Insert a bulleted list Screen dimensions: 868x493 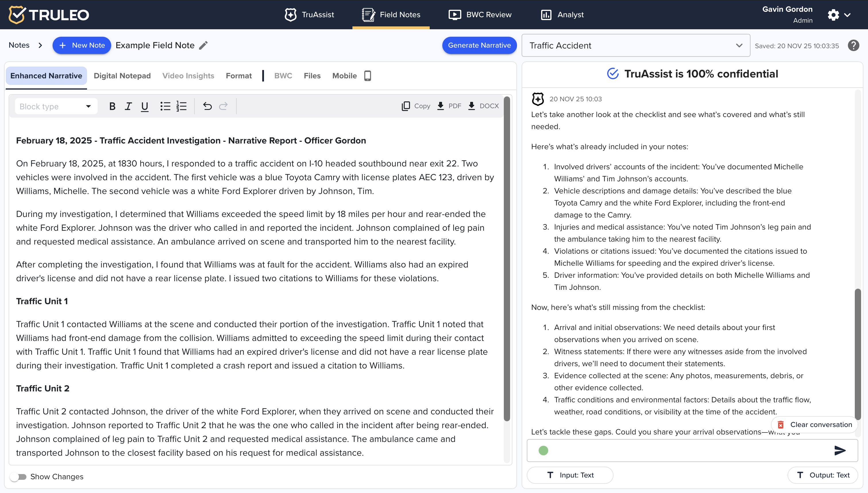pos(165,106)
